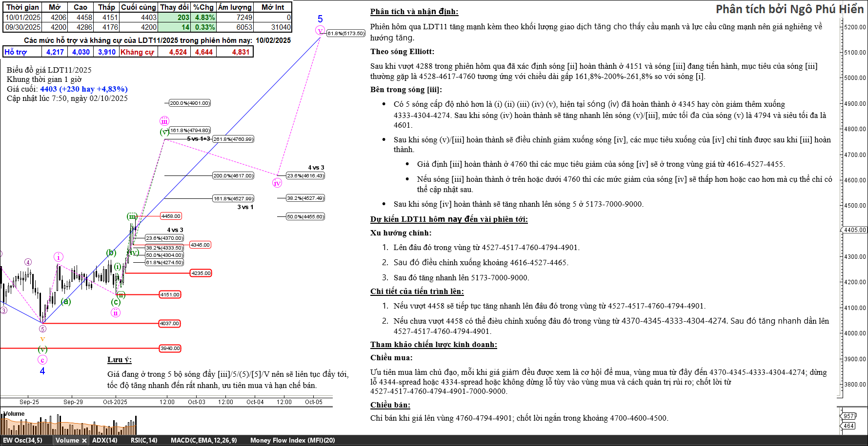Click the 4405.00 current price marker

[855, 230]
